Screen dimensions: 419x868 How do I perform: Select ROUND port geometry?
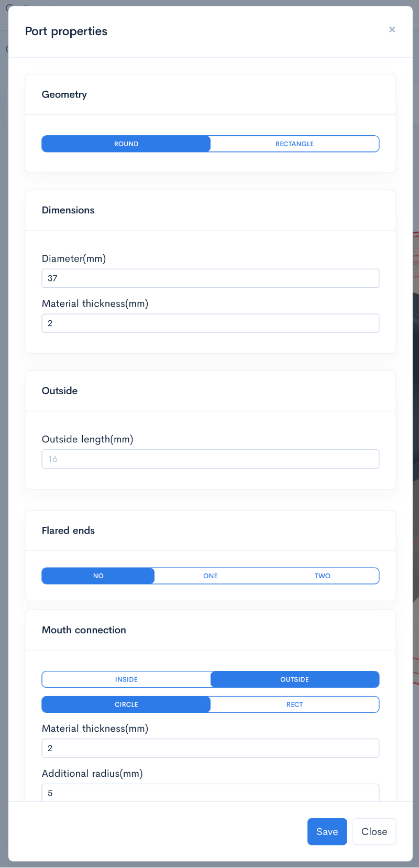(x=126, y=144)
